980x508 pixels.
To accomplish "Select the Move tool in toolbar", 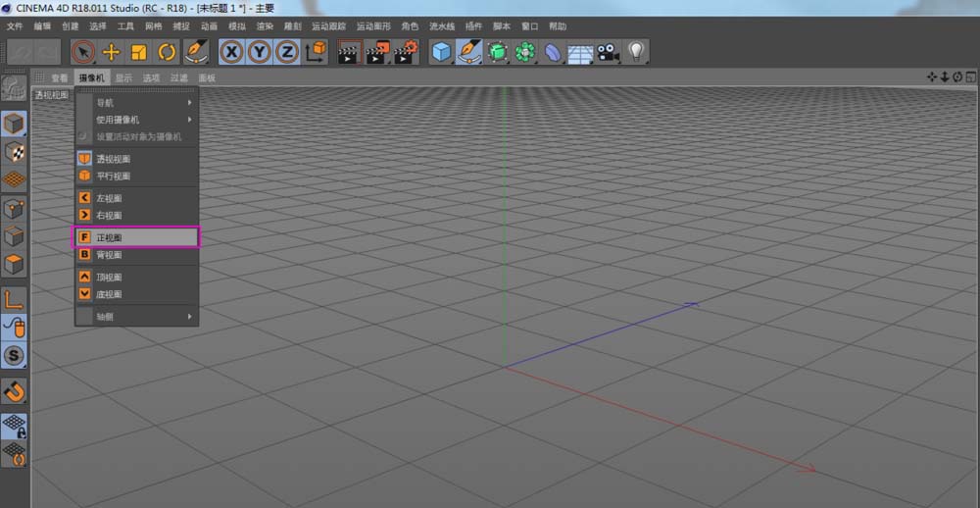I will pos(111,52).
